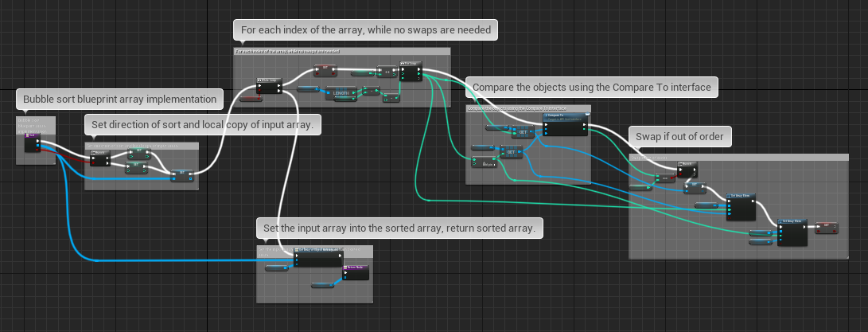Select the LENGTH array node
The image size is (868, 332).
[340, 94]
